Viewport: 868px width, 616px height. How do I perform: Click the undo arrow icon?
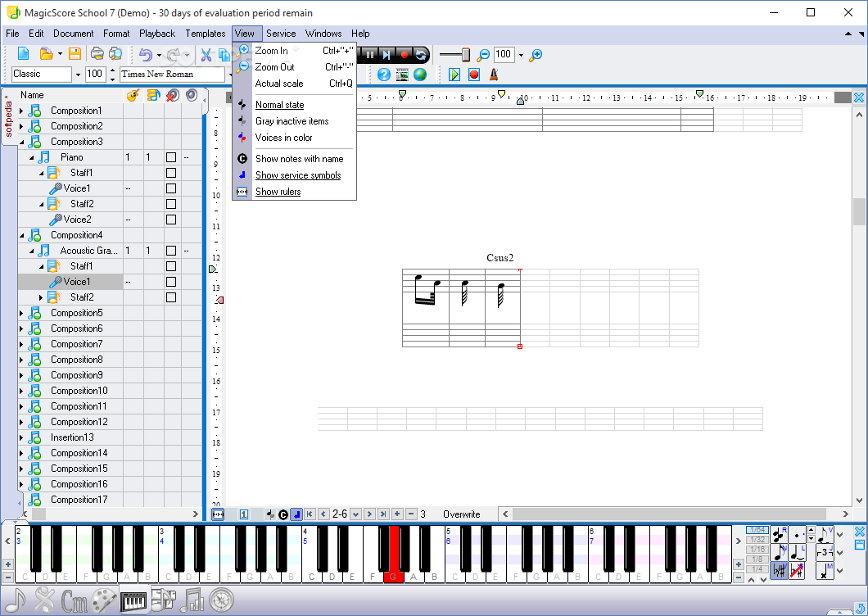pos(146,54)
